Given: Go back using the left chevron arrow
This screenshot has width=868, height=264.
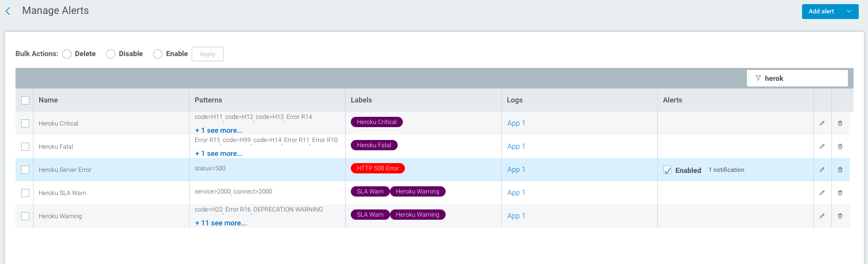Looking at the screenshot, I should (8, 11).
